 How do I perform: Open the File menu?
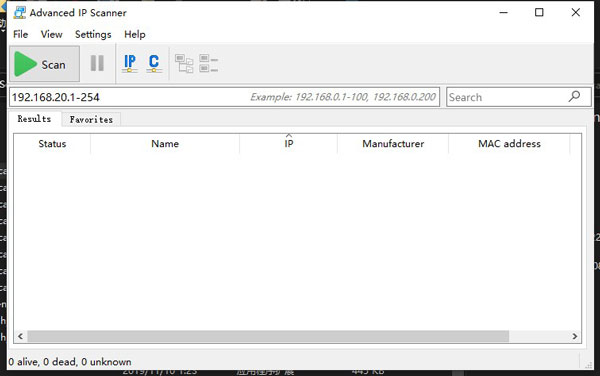pyautogui.click(x=20, y=34)
